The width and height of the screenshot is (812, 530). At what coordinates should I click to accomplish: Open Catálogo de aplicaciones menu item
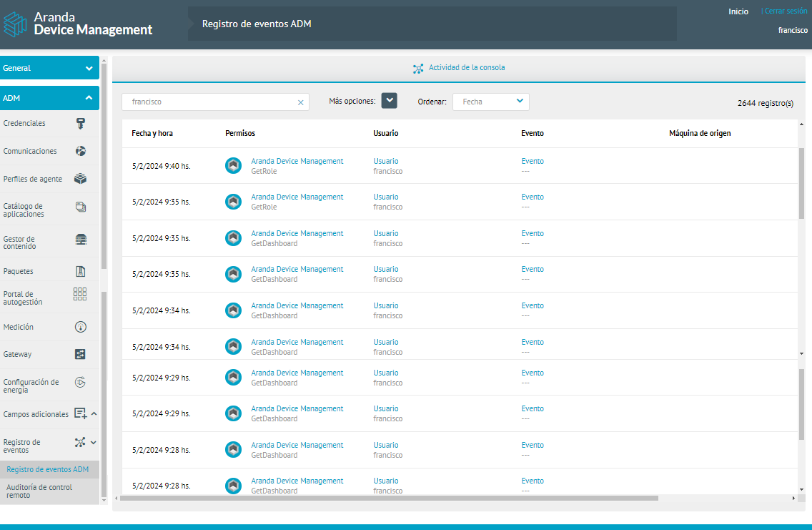coord(49,210)
